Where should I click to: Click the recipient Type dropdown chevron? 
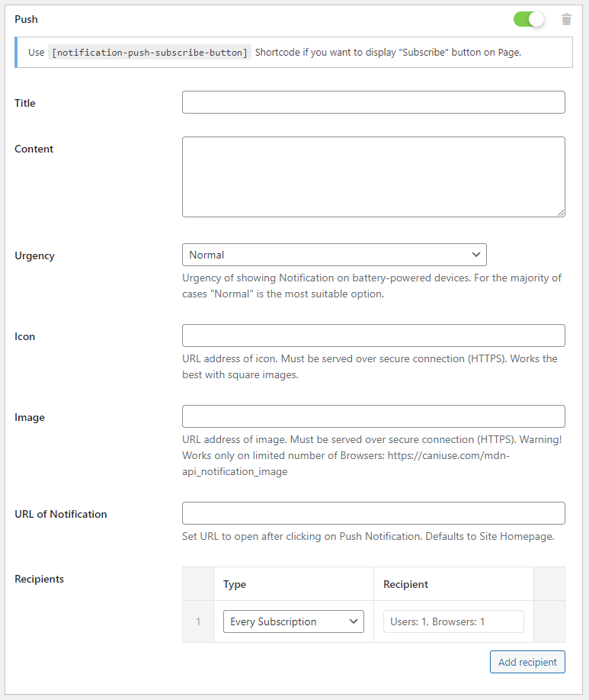point(354,621)
